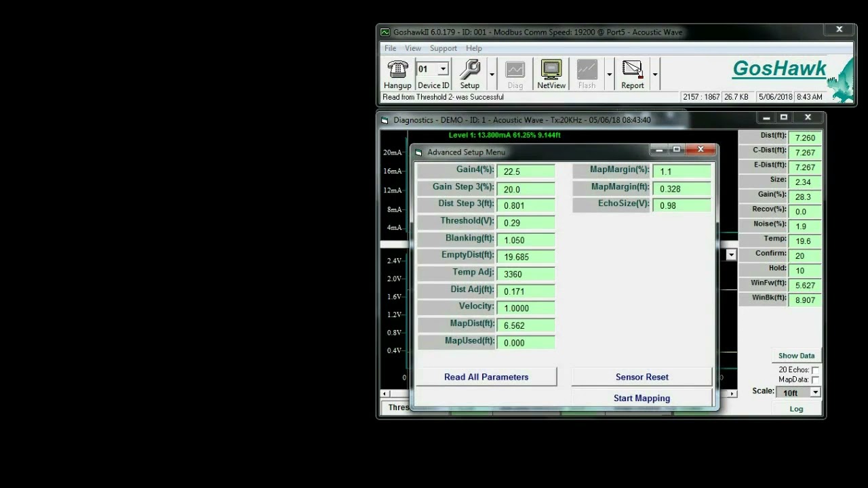Click the Show Data button
Viewport: 868px width, 488px height.
796,356
